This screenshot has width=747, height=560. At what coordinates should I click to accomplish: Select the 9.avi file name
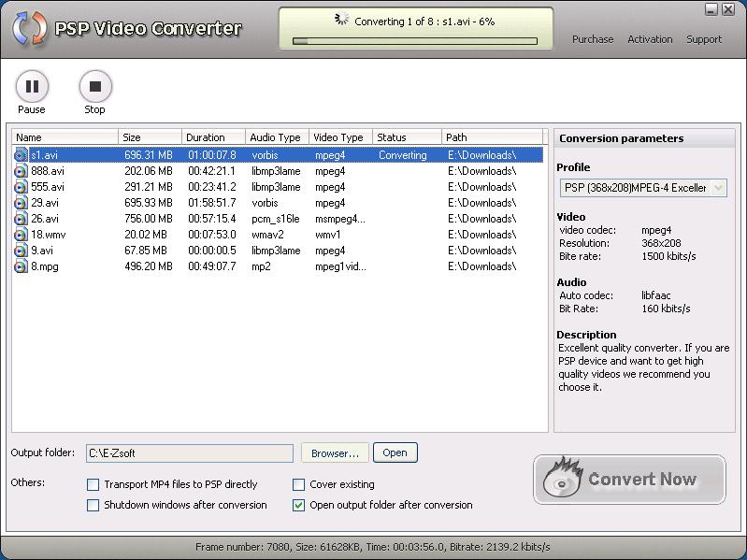coord(42,251)
